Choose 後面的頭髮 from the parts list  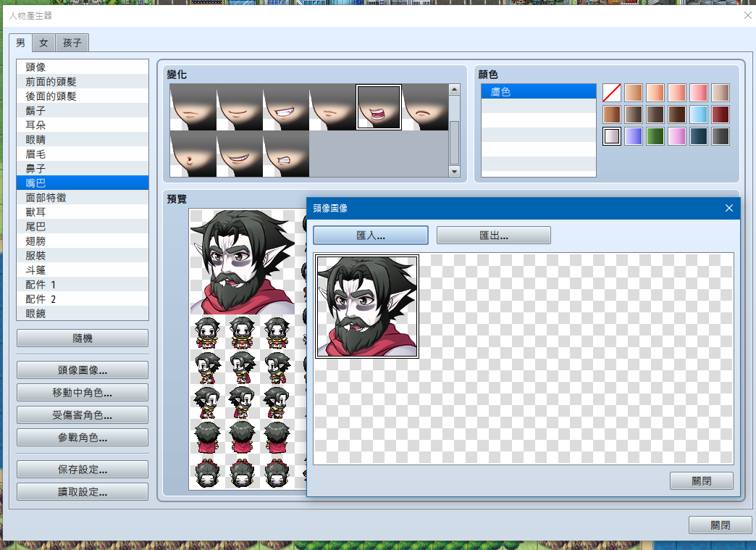(x=83, y=96)
